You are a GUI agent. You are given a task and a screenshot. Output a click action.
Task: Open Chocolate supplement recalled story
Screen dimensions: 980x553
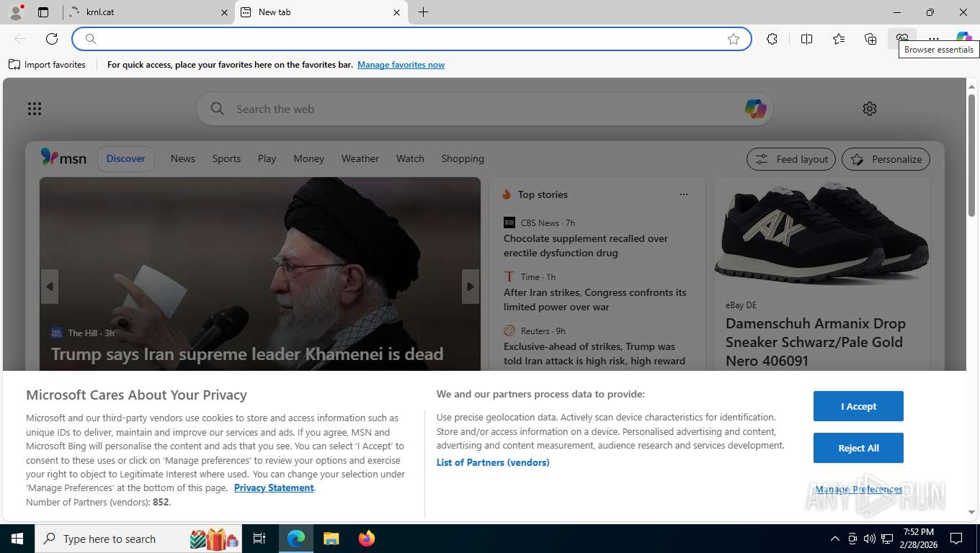pyautogui.click(x=586, y=246)
